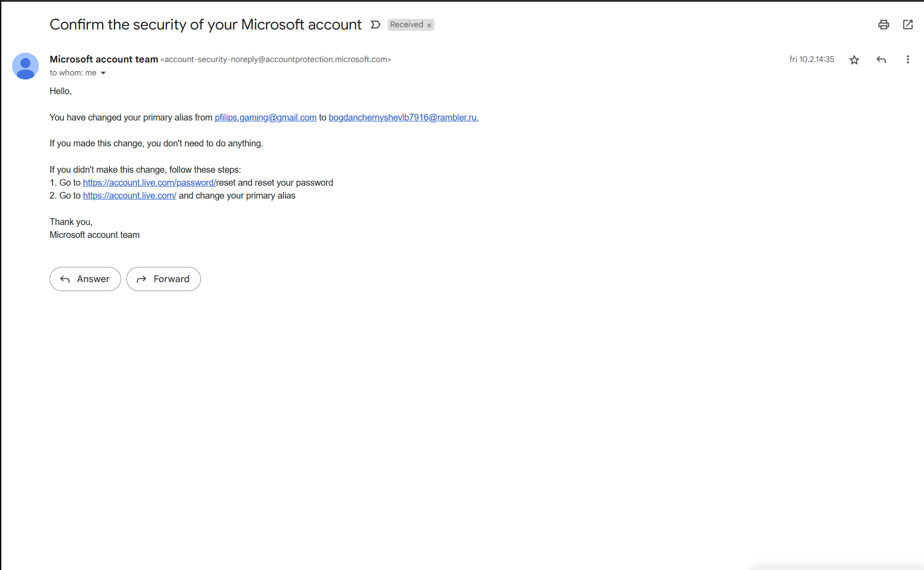Click the email subject heading
The height and width of the screenshot is (570, 924).
(205, 25)
